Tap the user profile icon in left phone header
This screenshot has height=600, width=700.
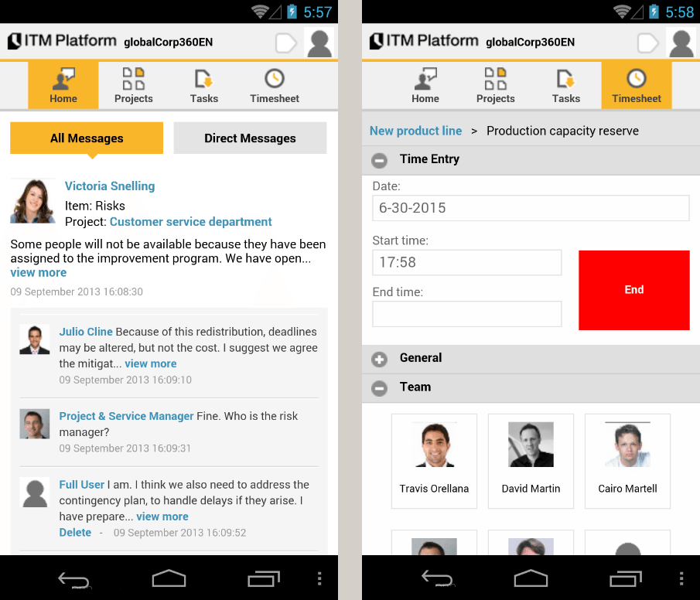tap(319, 43)
